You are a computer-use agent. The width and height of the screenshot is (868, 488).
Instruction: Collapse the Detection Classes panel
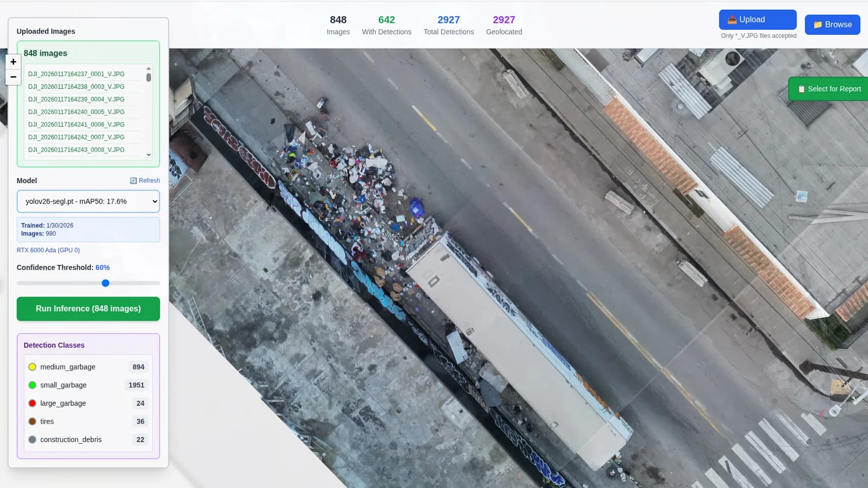[54, 345]
